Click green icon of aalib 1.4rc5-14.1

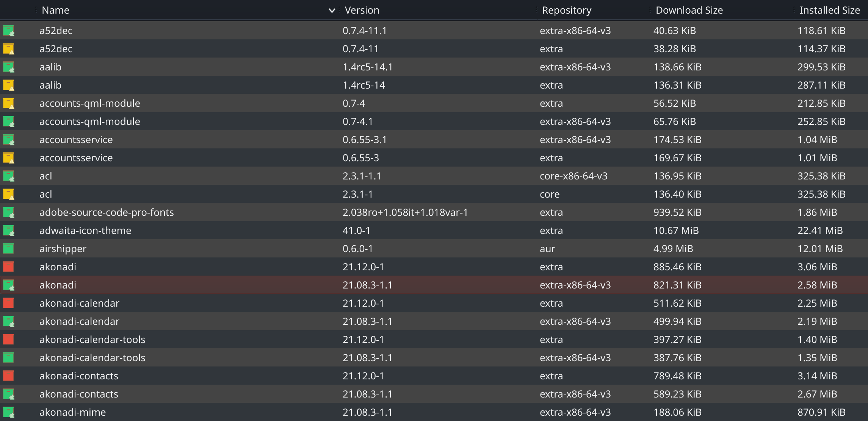pos(9,67)
